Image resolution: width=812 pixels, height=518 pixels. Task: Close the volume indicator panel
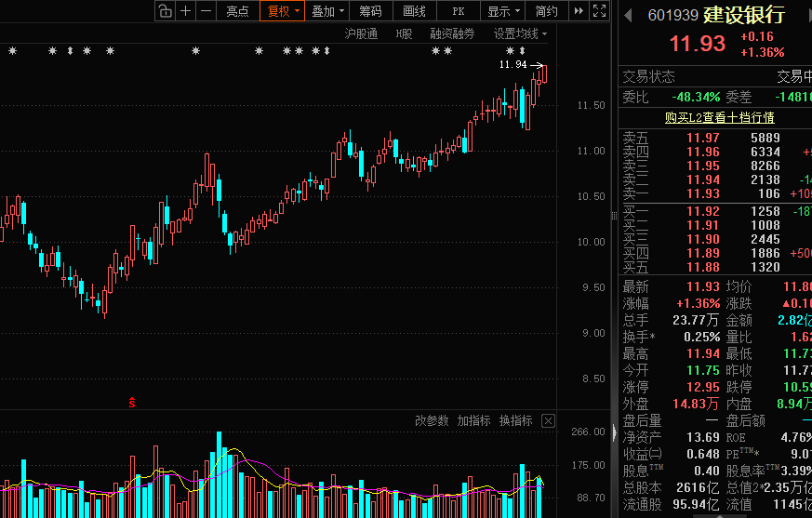click(548, 420)
